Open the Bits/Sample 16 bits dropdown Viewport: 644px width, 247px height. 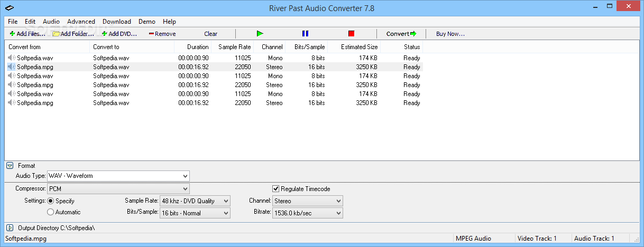pyautogui.click(x=195, y=213)
